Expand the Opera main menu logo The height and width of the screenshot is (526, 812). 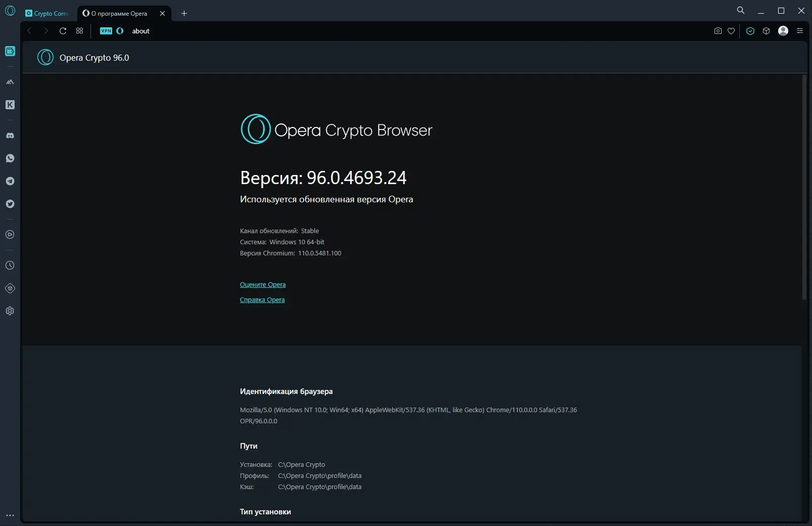tap(10, 11)
